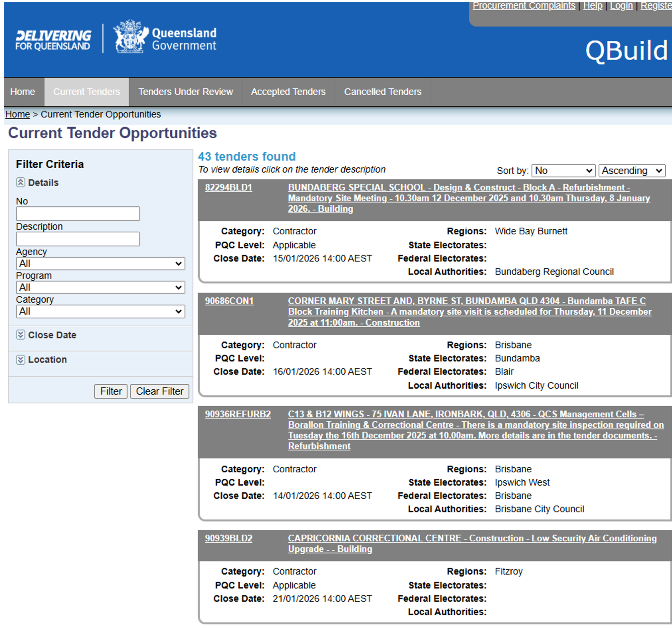Click the tender No input field
The height and width of the screenshot is (628, 672).
tap(78, 214)
